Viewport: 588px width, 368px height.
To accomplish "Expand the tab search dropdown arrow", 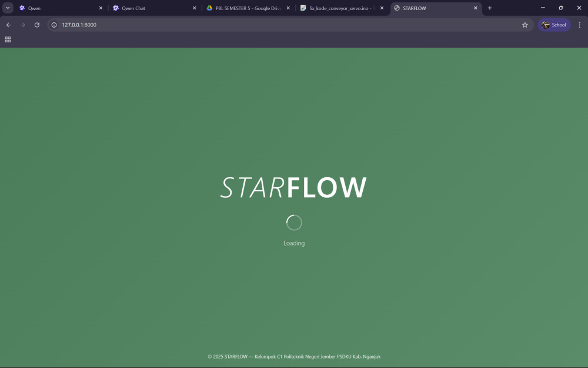I will point(8,8).
